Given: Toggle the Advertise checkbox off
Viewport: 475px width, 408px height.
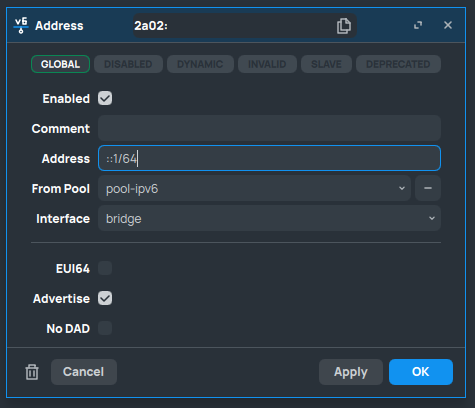Looking at the screenshot, I should click(x=105, y=298).
